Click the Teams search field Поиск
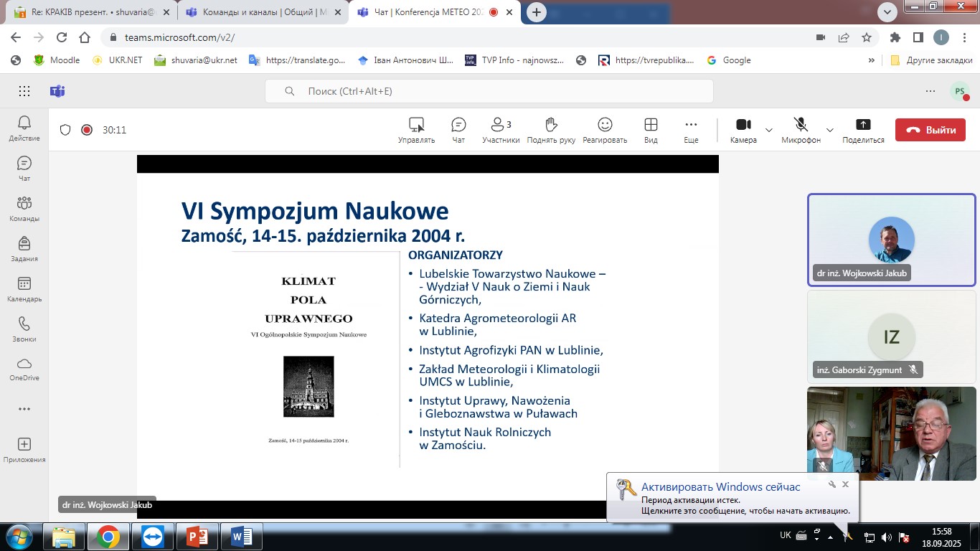The image size is (980, 551). click(x=489, y=91)
